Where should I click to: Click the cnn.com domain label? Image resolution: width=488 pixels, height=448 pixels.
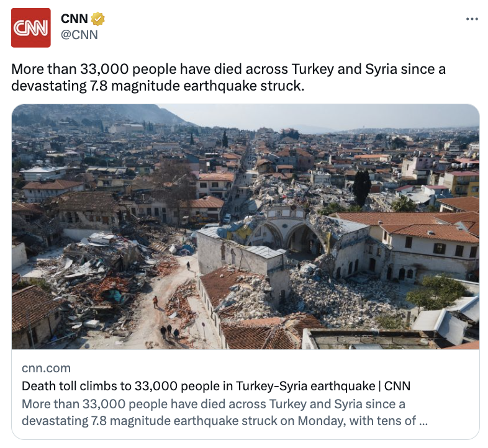click(x=46, y=368)
